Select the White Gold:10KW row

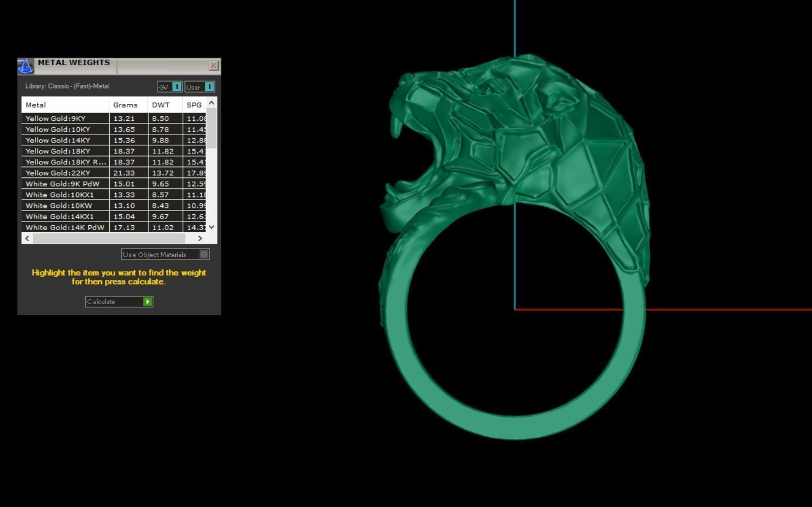coord(114,205)
